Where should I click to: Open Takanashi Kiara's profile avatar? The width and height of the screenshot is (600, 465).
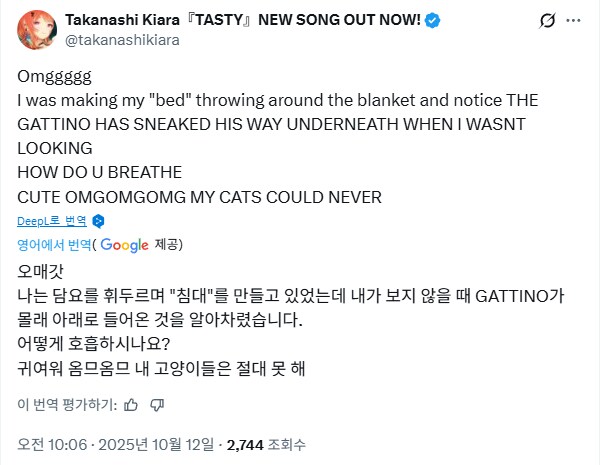pos(36,31)
